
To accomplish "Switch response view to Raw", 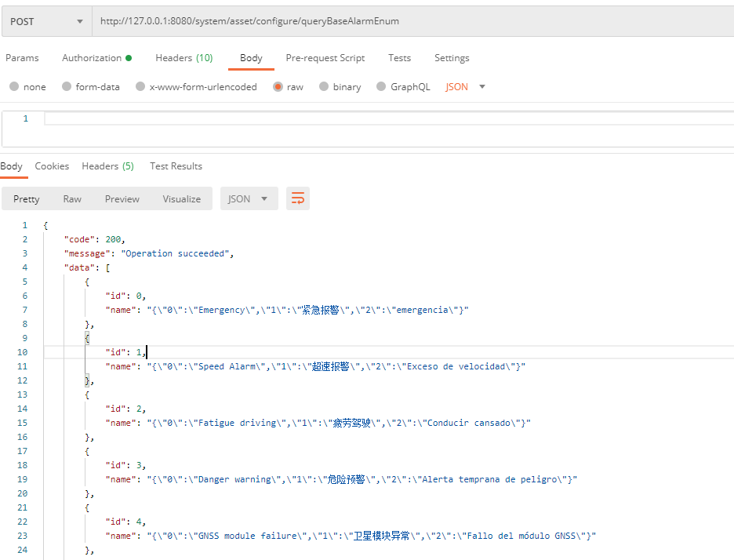I will pyautogui.click(x=72, y=199).
